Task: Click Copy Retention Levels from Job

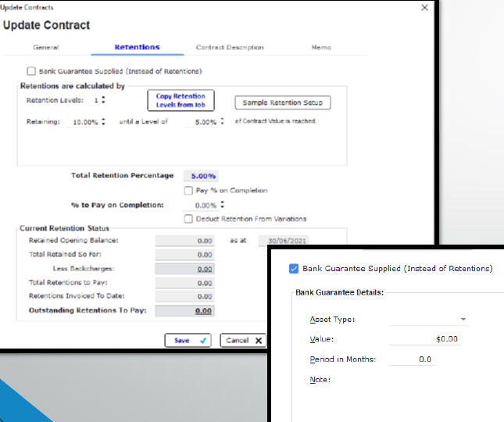Action: tap(181, 100)
